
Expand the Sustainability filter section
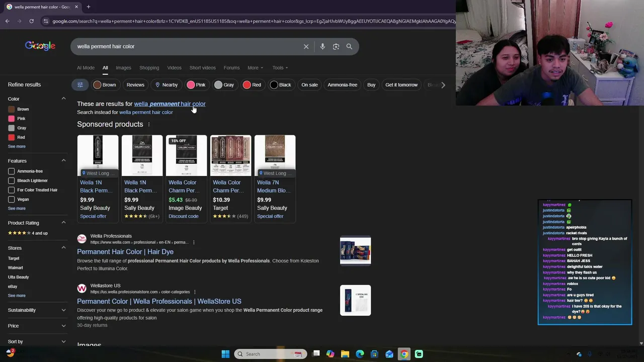point(63,310)
